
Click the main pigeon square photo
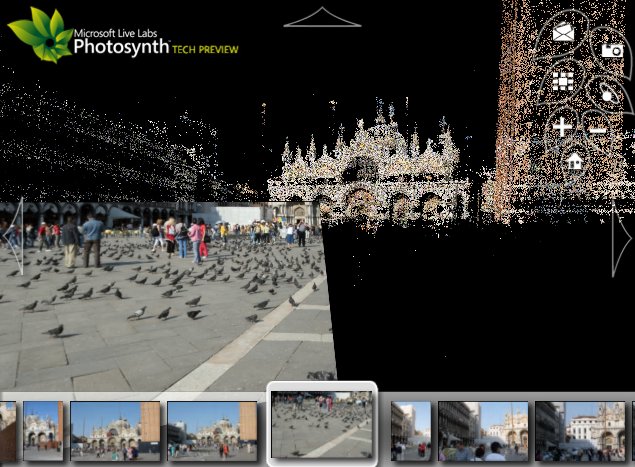coord(160,300)
